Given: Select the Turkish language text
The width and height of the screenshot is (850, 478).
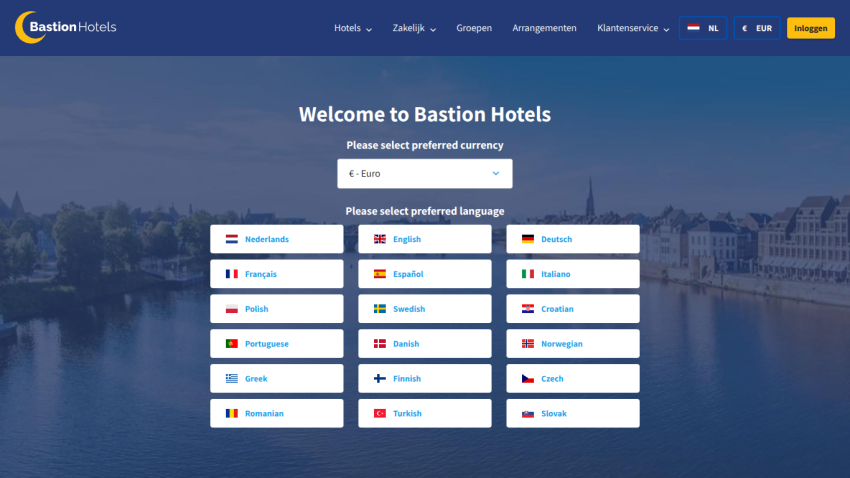Looking at the screenshot, I should [x=407, y=414].
